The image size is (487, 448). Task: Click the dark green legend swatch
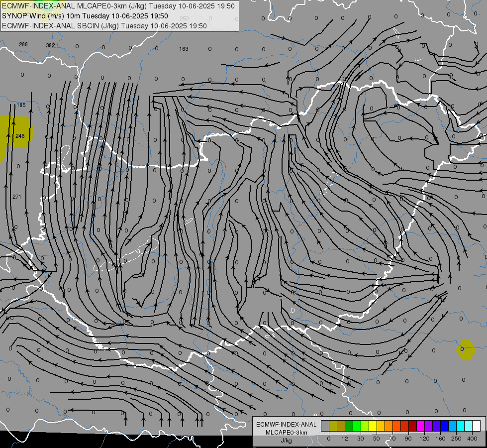349,426
